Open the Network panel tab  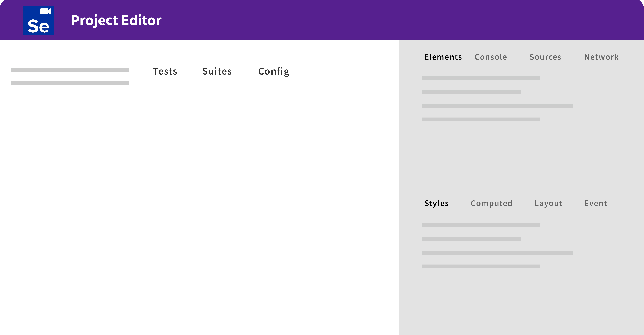click(601, 57)
